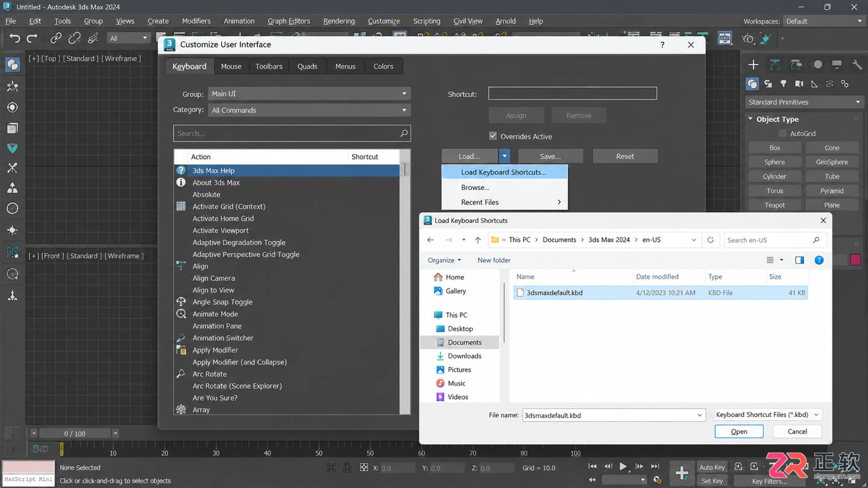Click the refresh icon in Load Keyboard Shortcuts dialog
The image size is (868, 488).
pyautogui.click(x=711, y=240)
